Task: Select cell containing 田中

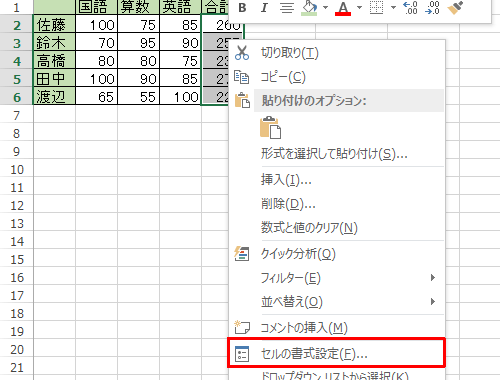Action: tap(55, 78)
